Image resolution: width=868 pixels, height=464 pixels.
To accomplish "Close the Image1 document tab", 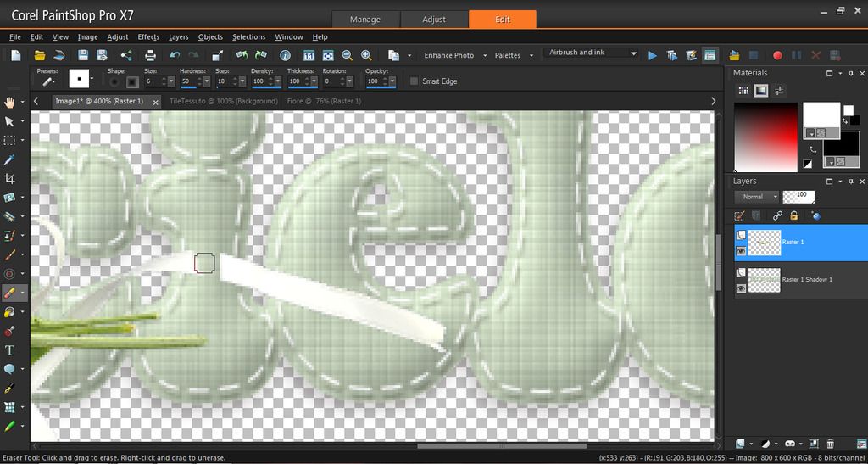I will [156, 102].
